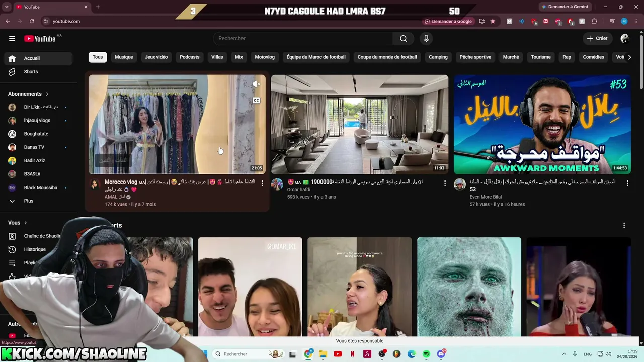Close the YouTube browser tab
644x362 pixels.
click(x=86, y=7)
